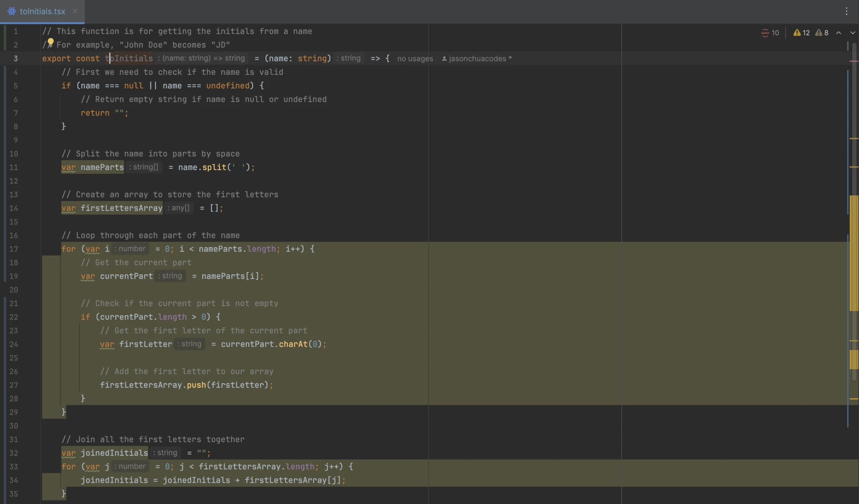Click the "push" method on line 27
The height and width of the screenshot is (504, 859).
pyautogui.click(x=196, y=385)
